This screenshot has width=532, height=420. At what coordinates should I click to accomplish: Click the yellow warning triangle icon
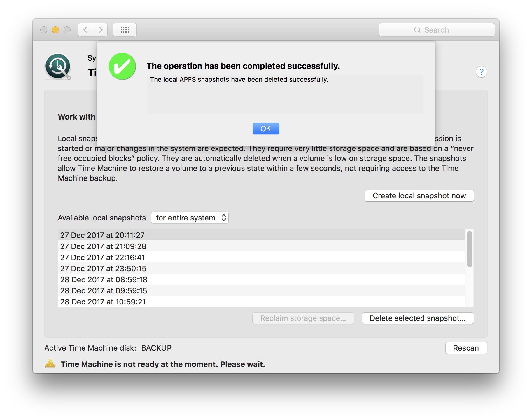click(50, 363)
